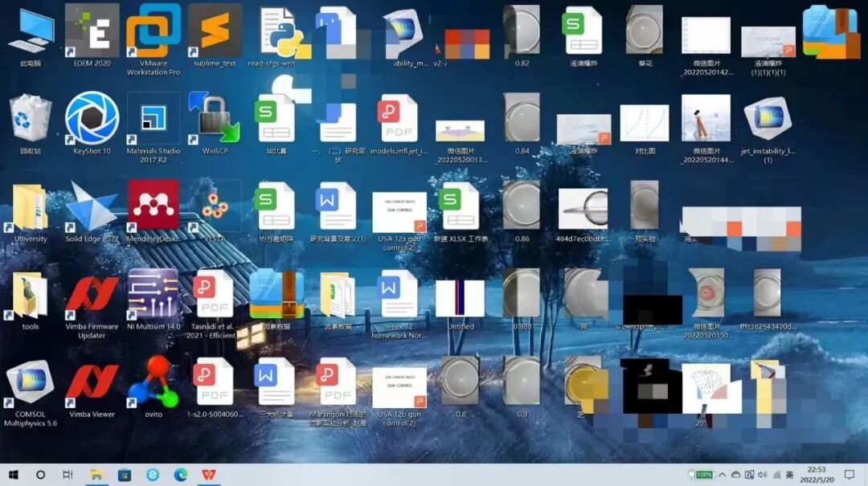This screenshot has width=868, height=486.
Task: Select the week 12 homework Word document
Action: pos(399,304)
